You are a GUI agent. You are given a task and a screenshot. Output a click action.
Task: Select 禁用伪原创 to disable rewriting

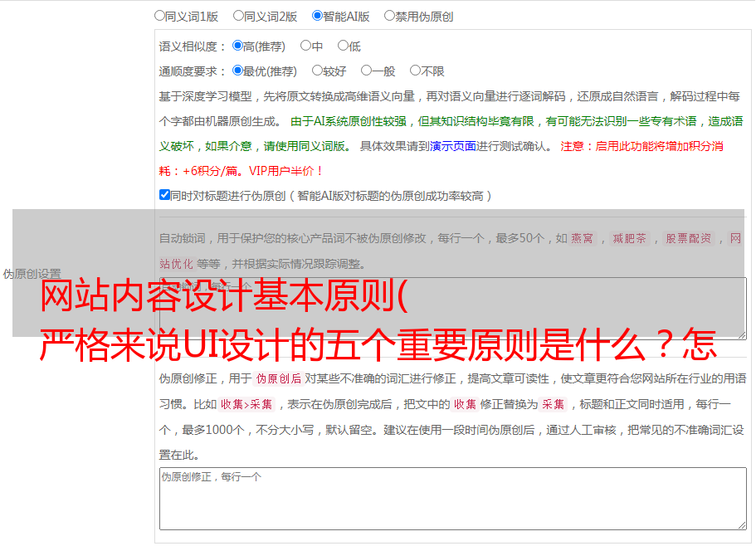[x=390, y=16]
